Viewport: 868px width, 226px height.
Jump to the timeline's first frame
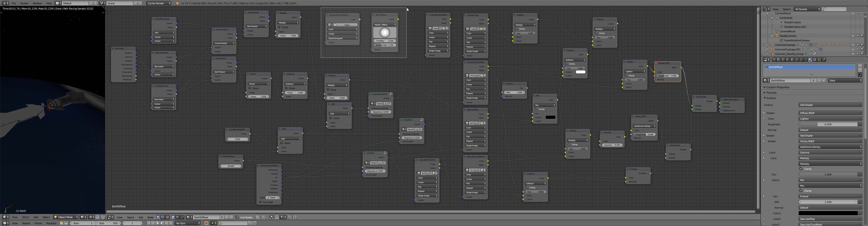pos(149,223)
